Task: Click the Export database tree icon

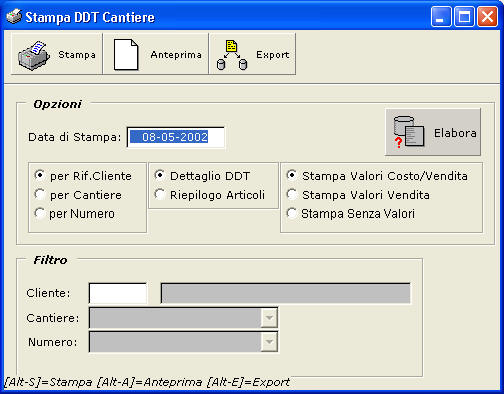Action: [x=232, y=55]
